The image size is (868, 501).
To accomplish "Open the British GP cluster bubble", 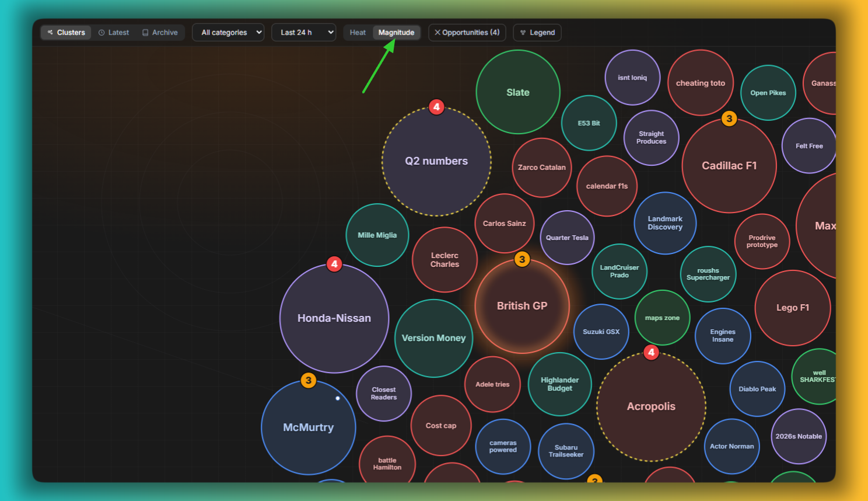I will point(522,306).
